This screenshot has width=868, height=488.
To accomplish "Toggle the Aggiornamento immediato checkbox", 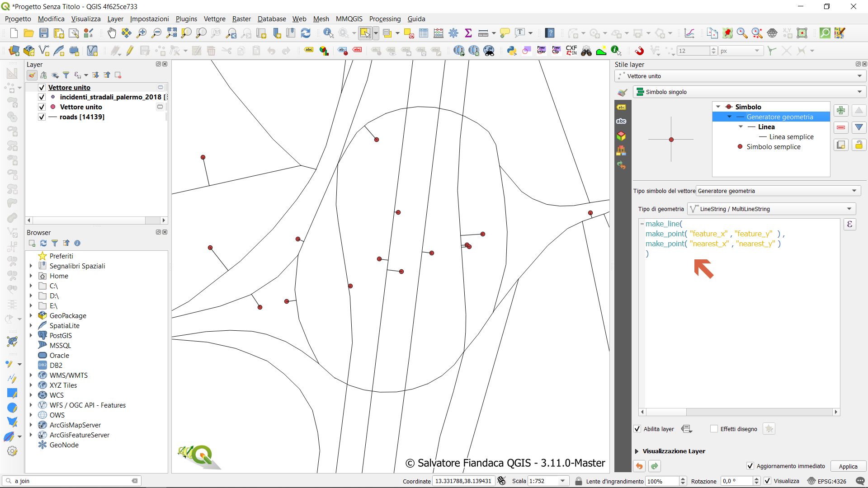I will [x=750, y=466].
